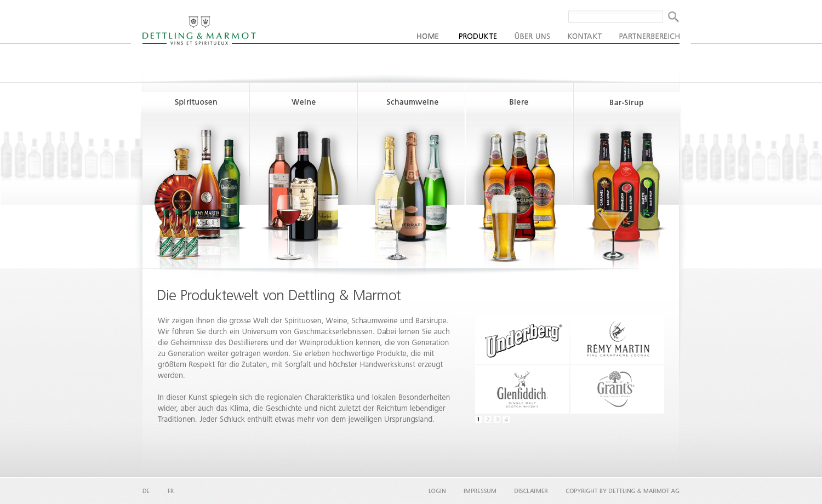Switch to brand slider page 3
Image resolution: width=822 pixels, height=504 pixels.
click(x=497, y=420)
